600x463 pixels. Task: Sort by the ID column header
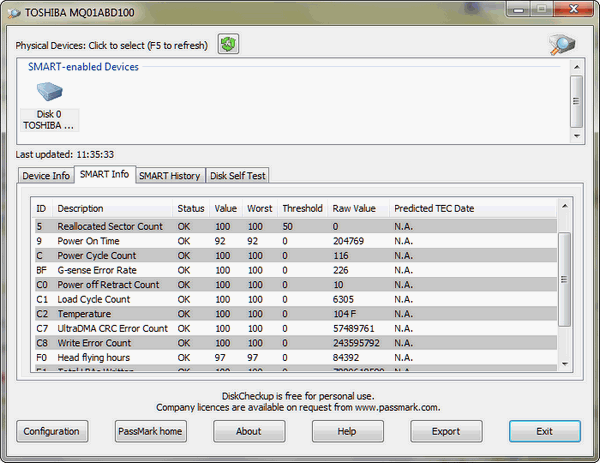pos(41,209)
